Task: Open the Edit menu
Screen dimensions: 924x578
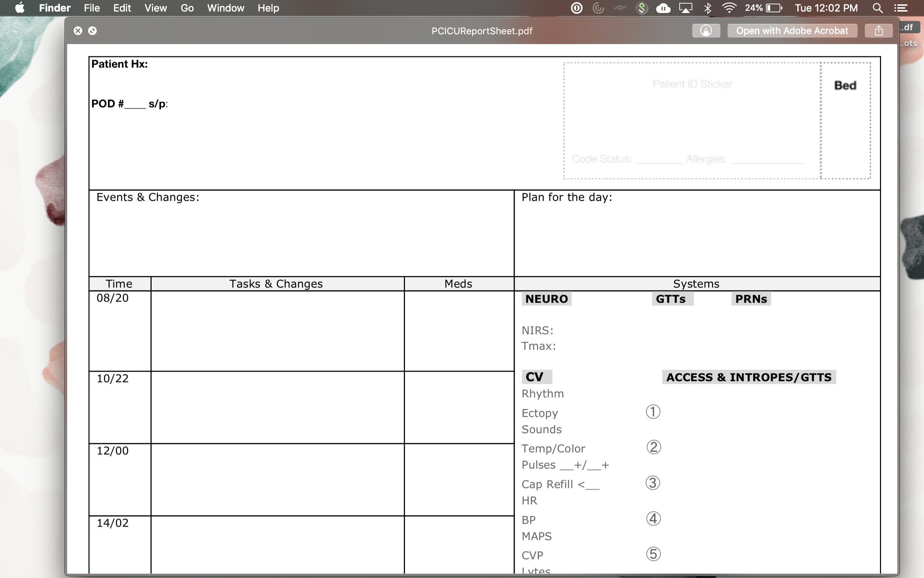Action: click(x=122, y=8)
